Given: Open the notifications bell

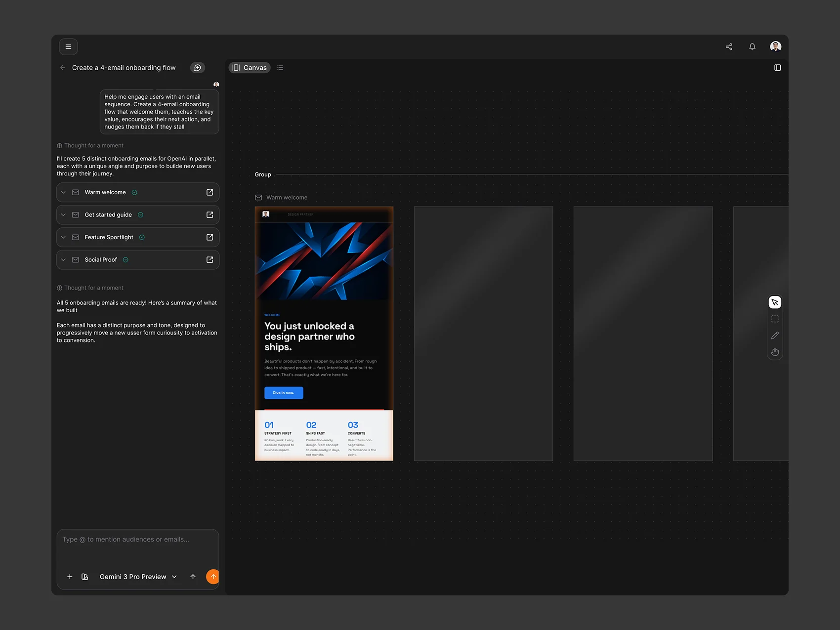Looking at the screenshot, I should 752,47.
